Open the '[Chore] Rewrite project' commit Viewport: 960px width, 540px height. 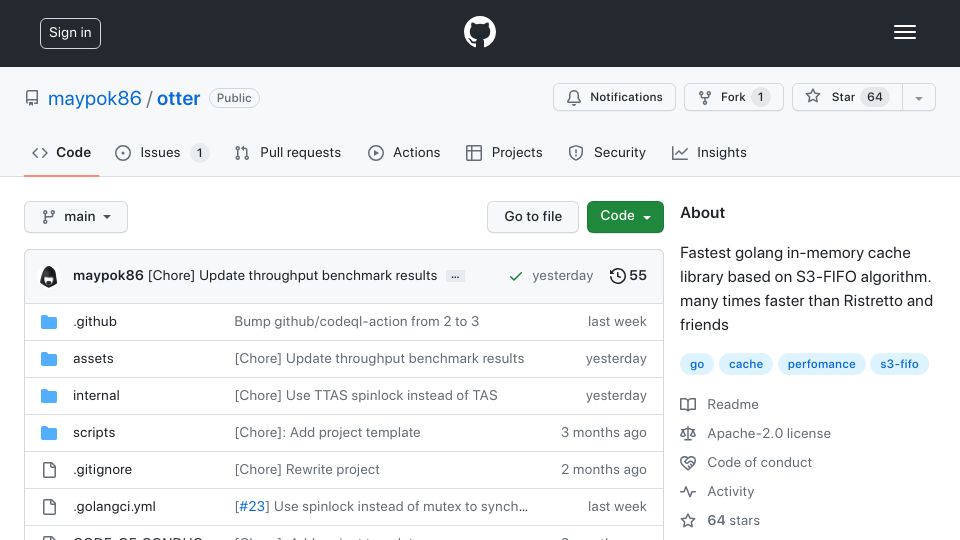click(307, 470)
